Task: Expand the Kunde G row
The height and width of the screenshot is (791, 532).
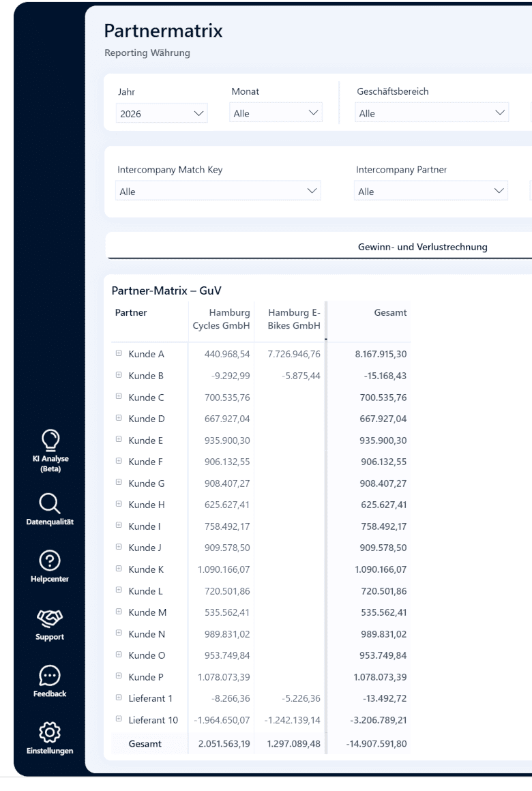Action: 119,482
